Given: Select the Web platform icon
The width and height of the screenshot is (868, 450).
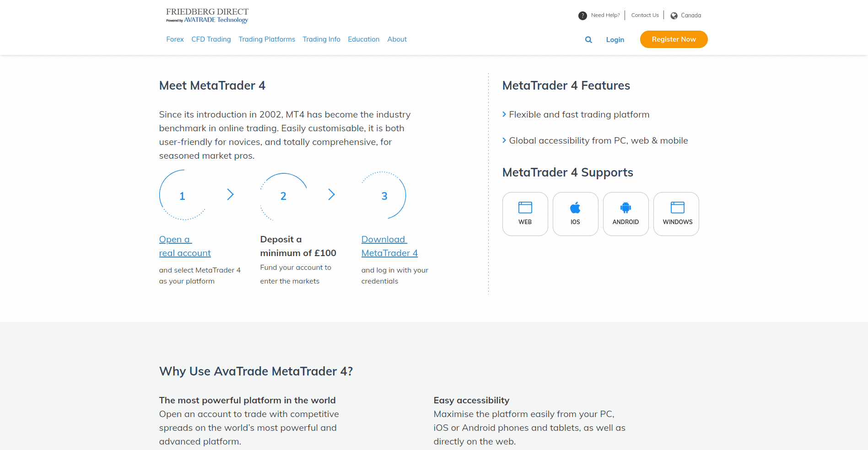Looking at the screenshot, I should [525, 208].
